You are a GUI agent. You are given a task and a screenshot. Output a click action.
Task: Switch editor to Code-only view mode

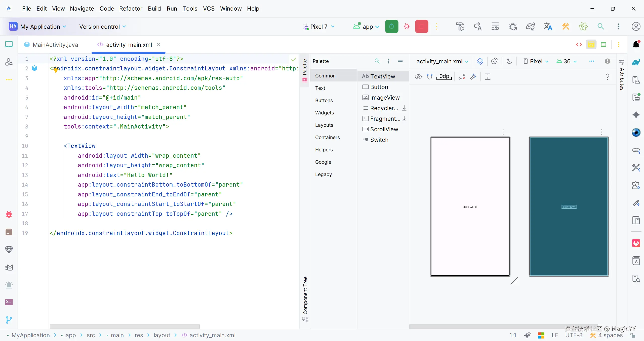point(579,45)
